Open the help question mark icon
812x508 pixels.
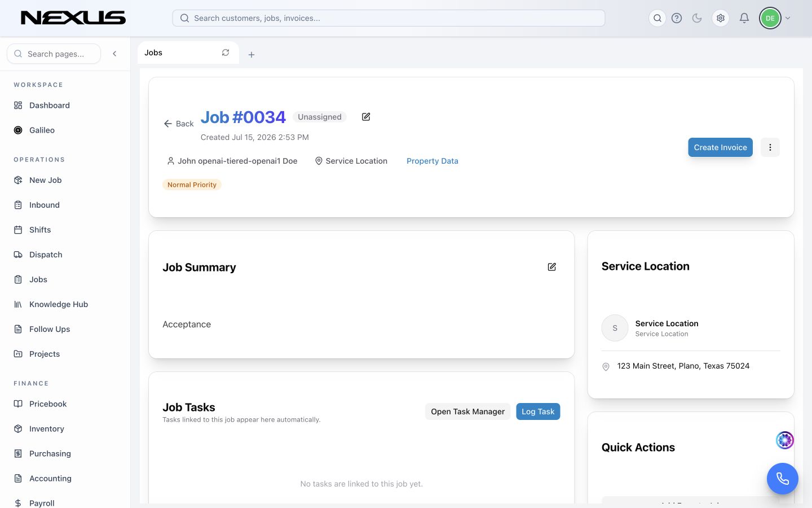coord(677,18)
